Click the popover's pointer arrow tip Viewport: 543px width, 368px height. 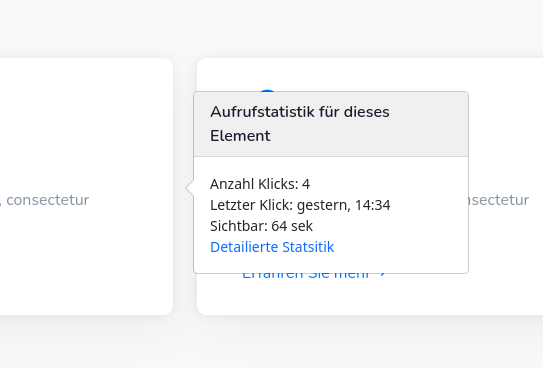point(187,188)
